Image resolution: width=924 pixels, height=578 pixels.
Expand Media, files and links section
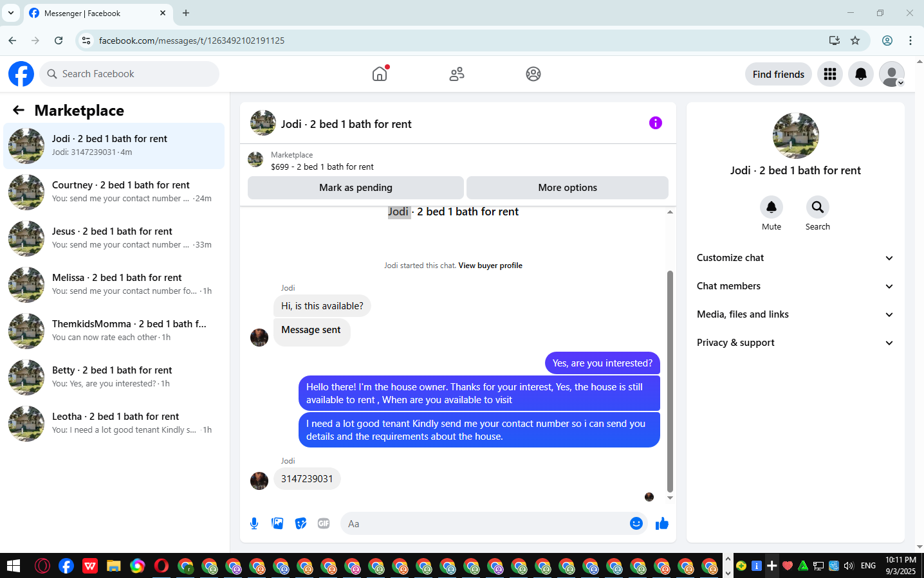795,314
